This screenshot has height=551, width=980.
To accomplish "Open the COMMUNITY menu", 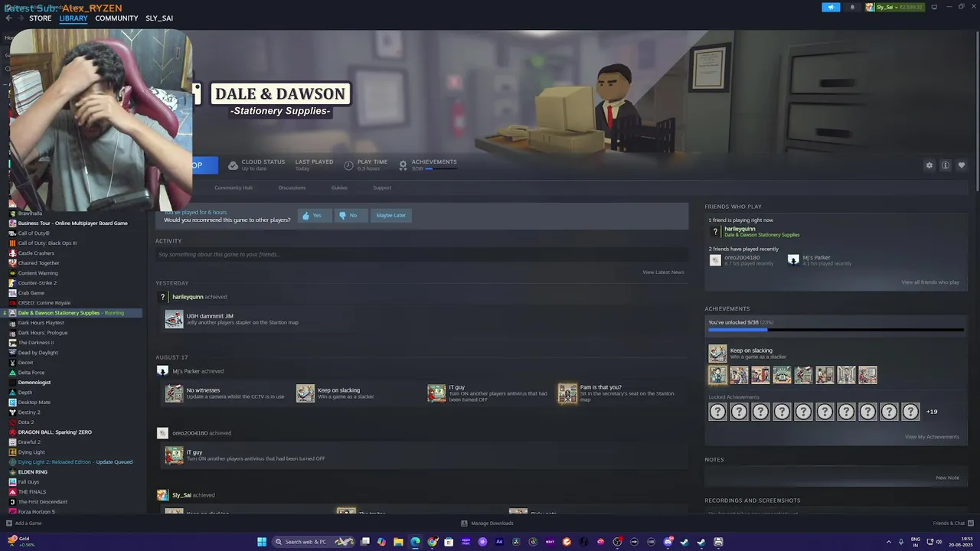I will tap(116, 18).
